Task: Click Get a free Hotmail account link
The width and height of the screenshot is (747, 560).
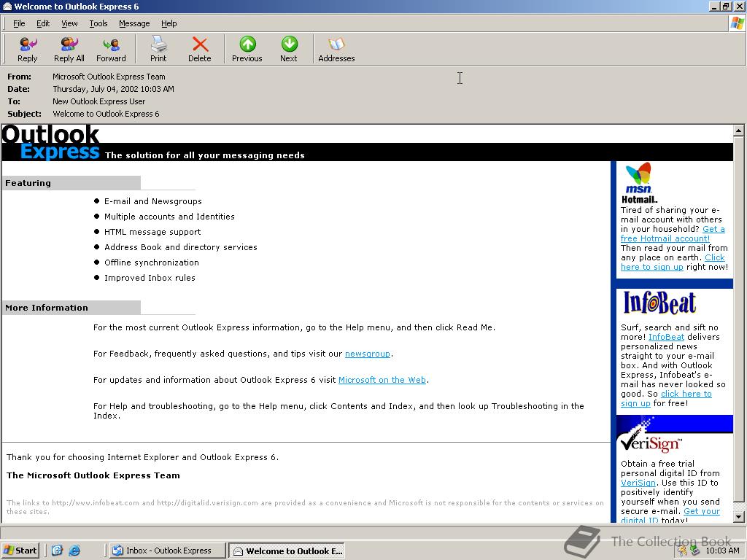Action: (665, 238)
